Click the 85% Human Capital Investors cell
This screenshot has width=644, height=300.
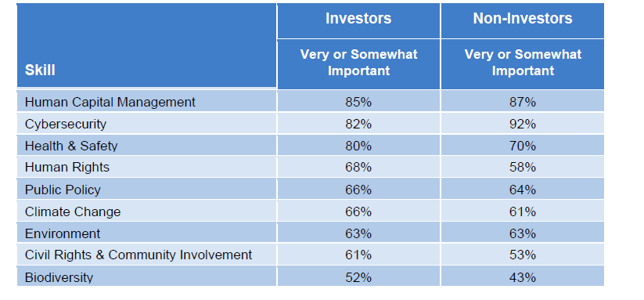coord(358,102)
